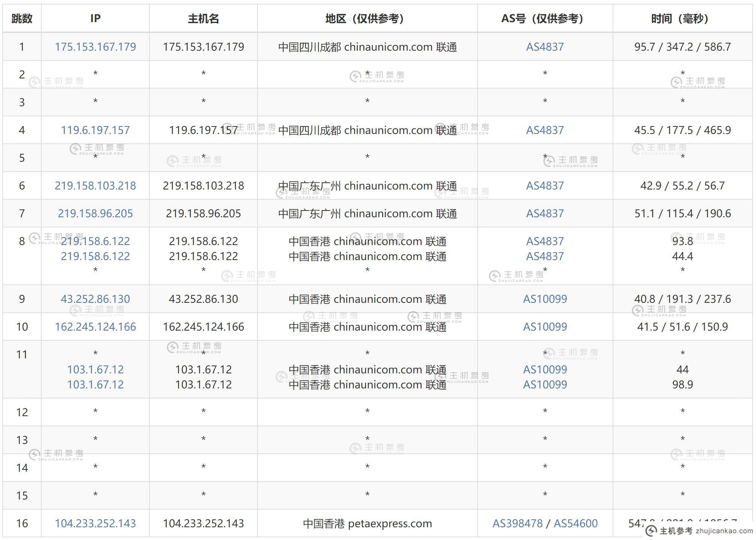Click the 地区（仅供参考） column header

[367, 18]
